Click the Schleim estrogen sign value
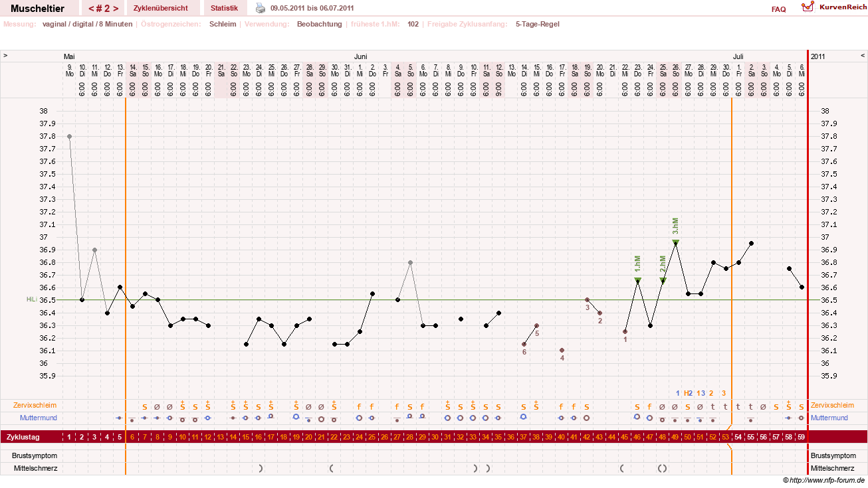 223,24
